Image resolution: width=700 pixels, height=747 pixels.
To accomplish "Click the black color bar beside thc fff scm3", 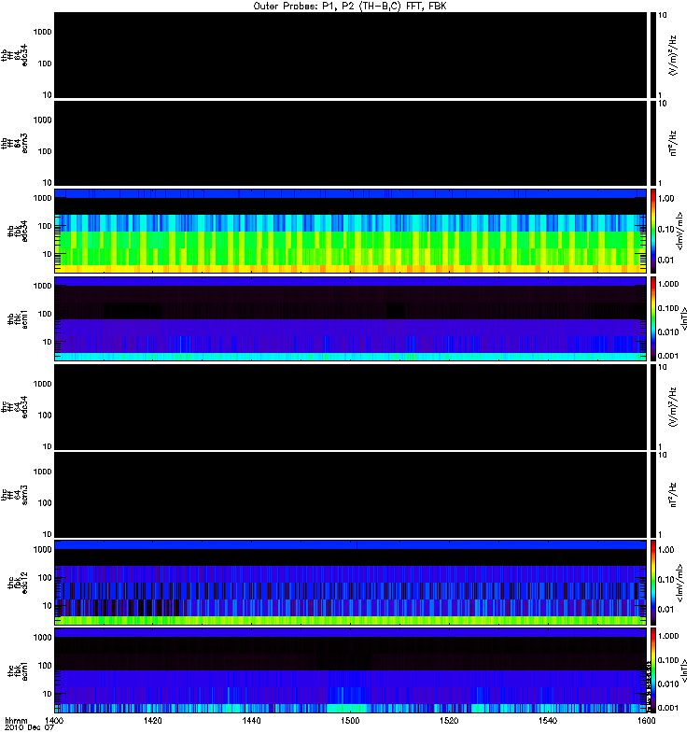I will tap(653, 495).
